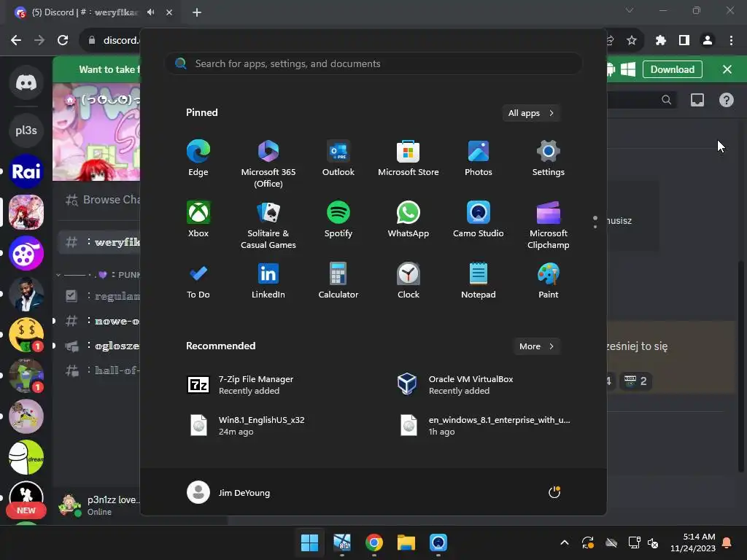The image size is (747, 560).
Task: Launch Microsoft 365 (Office)
Action: [268, 164]
